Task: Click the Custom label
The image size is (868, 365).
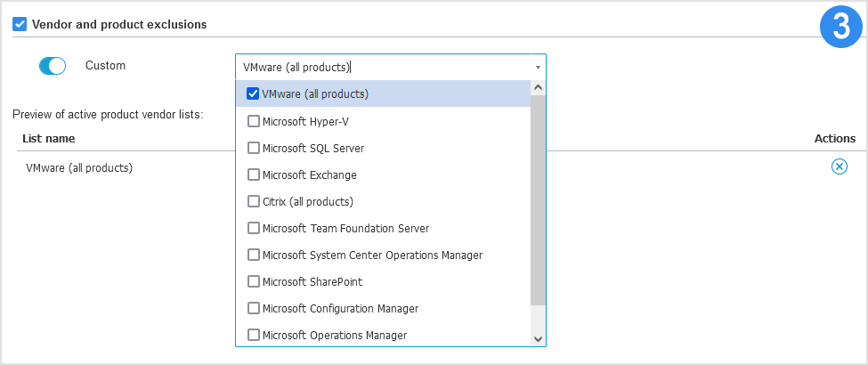Action: coord(105,65)
